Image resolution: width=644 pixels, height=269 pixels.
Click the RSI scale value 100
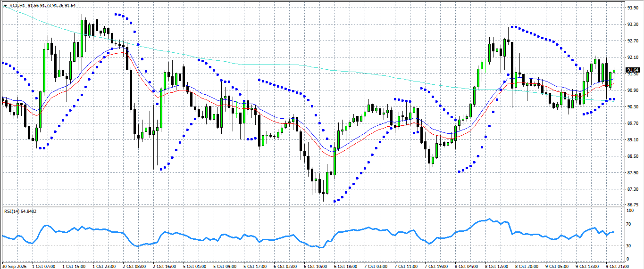pyautogui.click(x=630, y=211)
